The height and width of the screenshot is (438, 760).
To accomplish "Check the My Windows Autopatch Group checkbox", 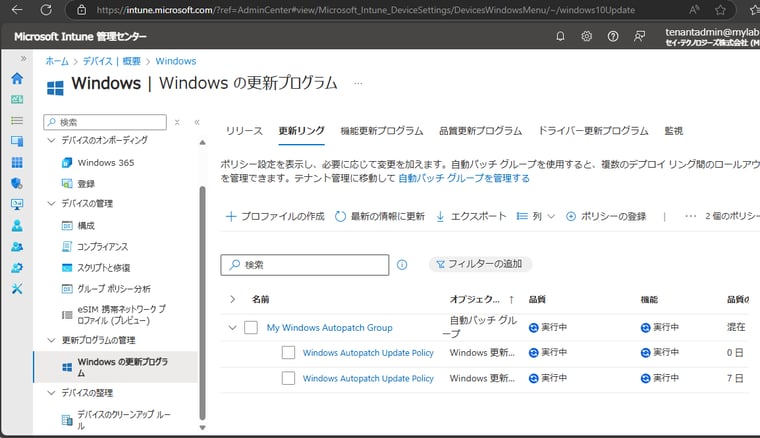I will pos(251,328).
